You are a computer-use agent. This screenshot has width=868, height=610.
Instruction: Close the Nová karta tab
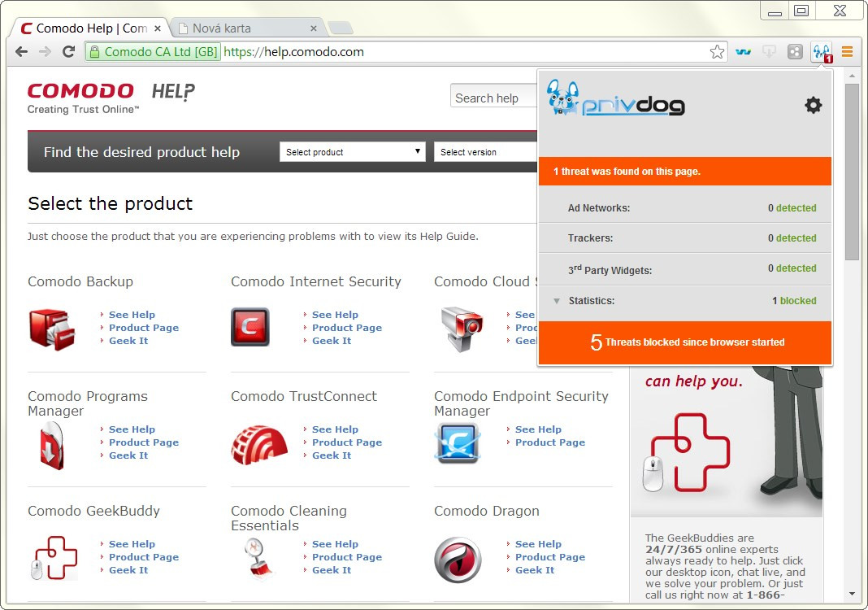pos(314,28)
